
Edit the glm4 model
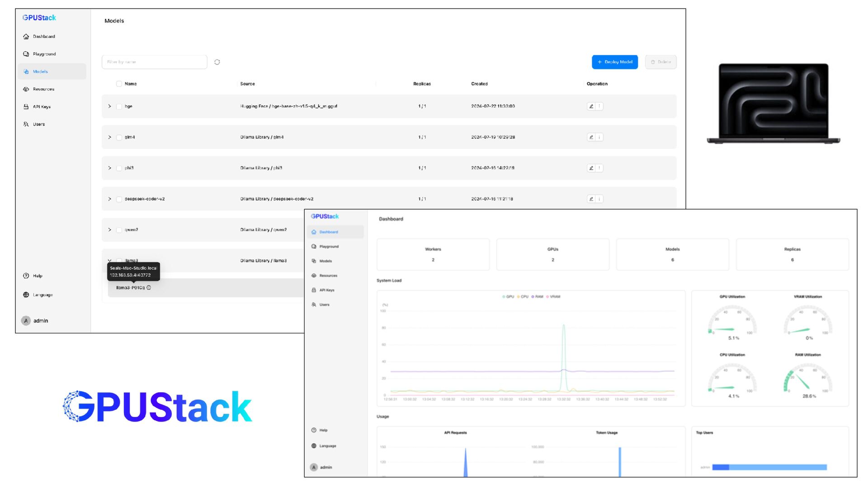point(591,137)
